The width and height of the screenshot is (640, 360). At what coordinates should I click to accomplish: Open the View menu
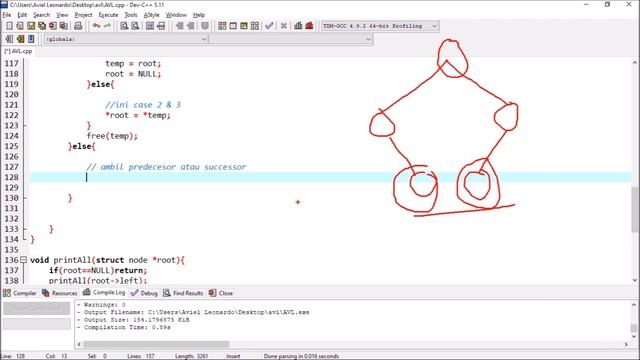[x=62, y=15]
